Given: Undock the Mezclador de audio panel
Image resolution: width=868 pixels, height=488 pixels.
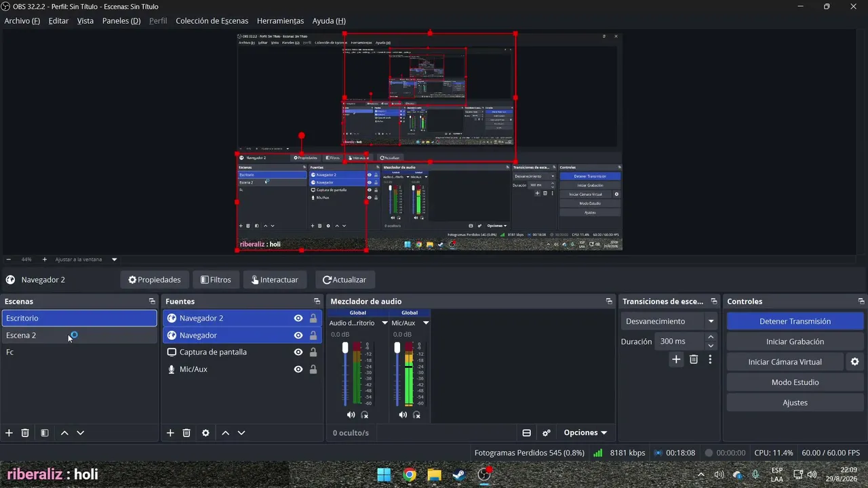Looking at the screenshot, I should tap(609, 302).
